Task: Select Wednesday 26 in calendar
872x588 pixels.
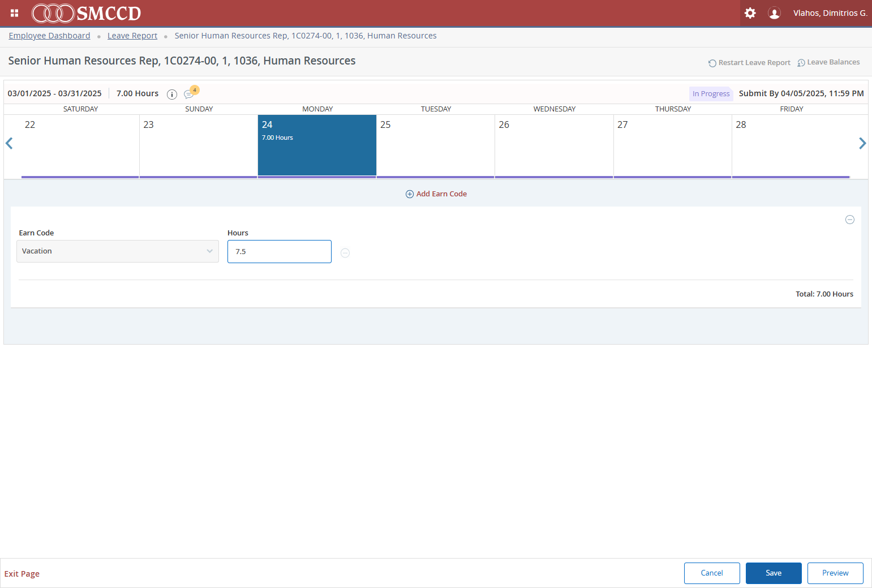Action: pos(554,146)
